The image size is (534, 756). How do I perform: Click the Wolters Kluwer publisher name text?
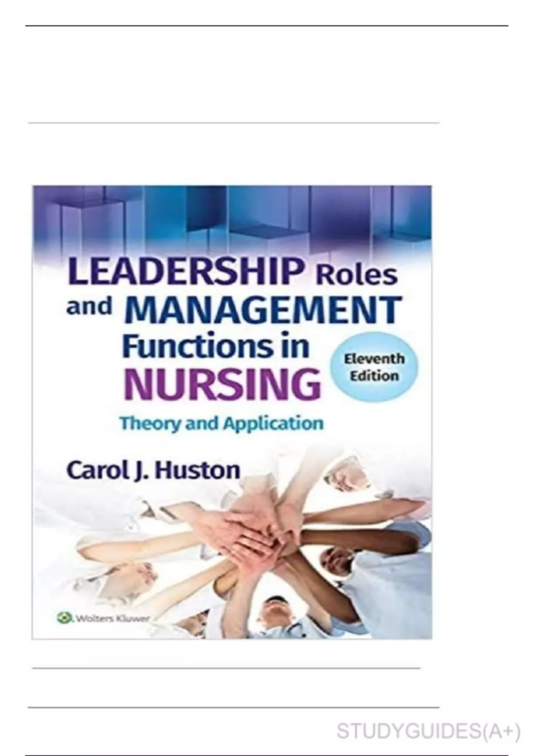click(x=112, y=618)
